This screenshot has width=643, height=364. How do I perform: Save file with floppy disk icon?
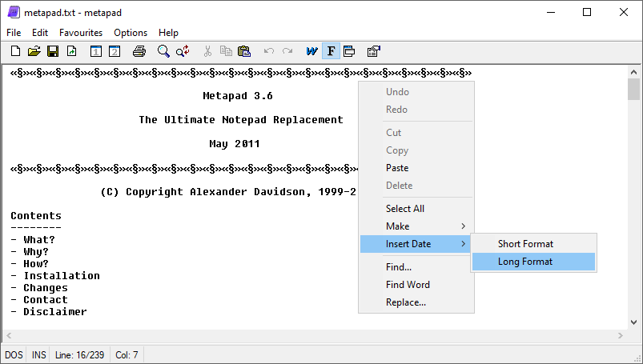(x=53, y=51)
